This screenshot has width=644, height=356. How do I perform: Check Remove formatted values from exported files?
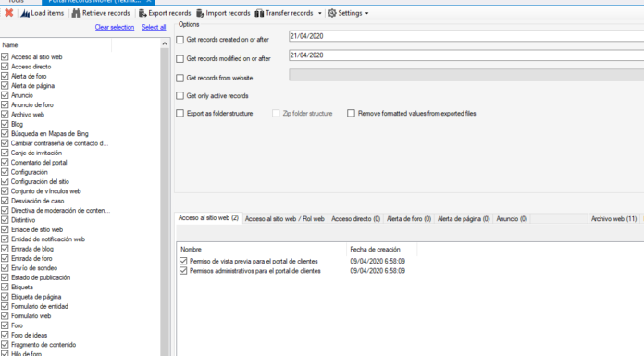[351, 114]
